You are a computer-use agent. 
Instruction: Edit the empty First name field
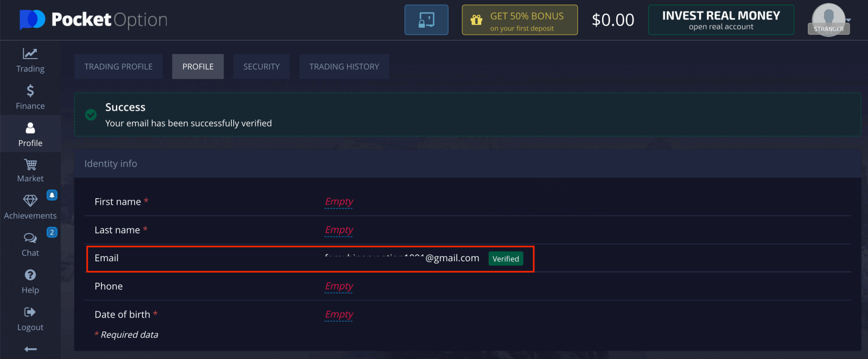click(339, 202)
